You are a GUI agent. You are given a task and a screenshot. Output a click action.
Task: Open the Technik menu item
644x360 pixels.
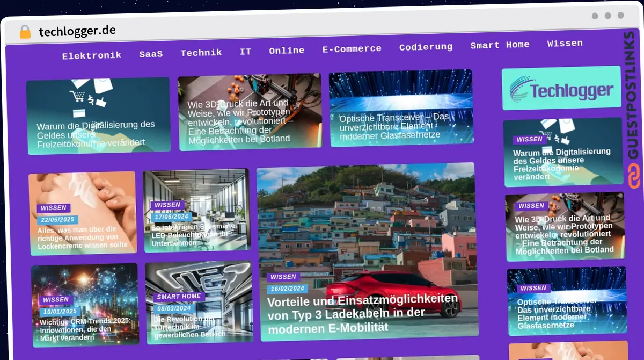click(201, 52)
